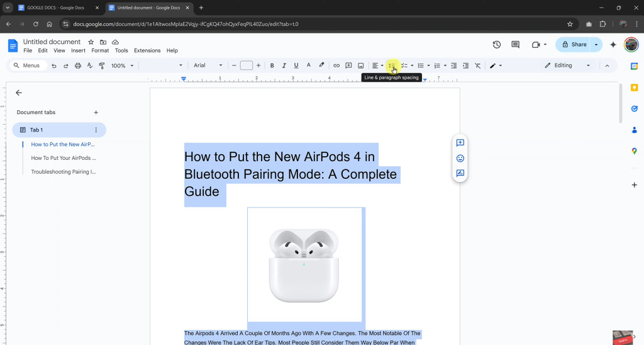Switch to GOOGLE DOCS browser tab

pyautogui.click(x=55, y=8)
